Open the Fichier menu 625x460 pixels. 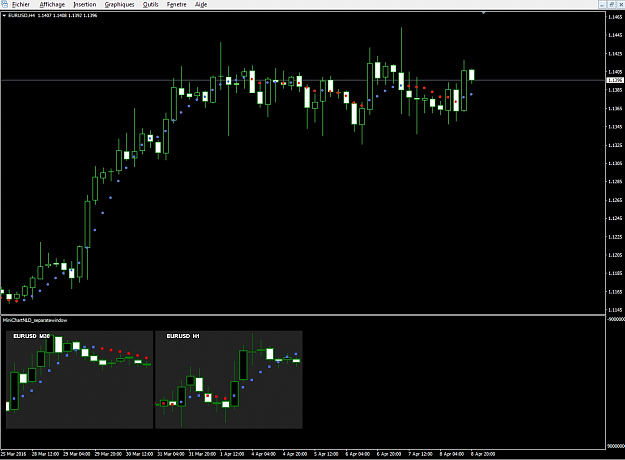tap(21, 4)
